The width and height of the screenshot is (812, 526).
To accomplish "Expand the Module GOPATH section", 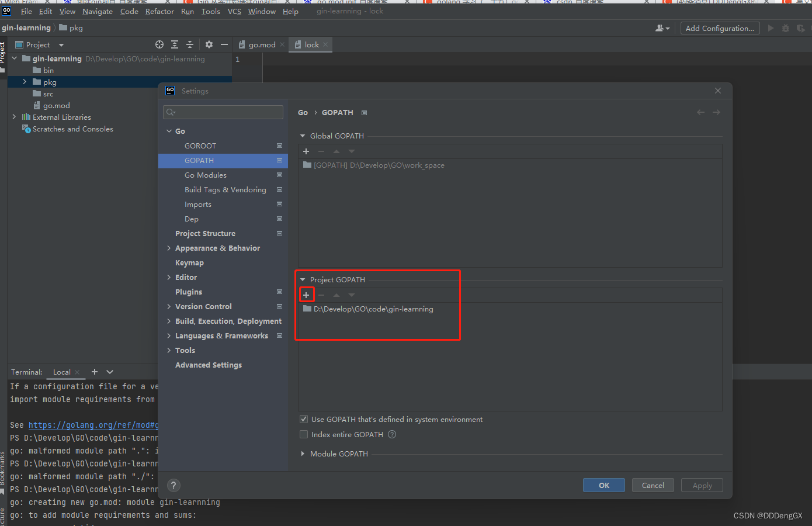I will pos(303,454).
